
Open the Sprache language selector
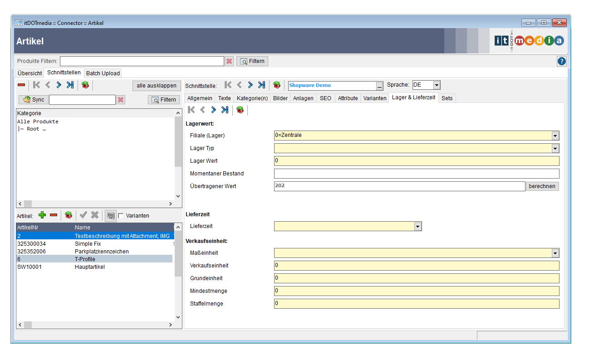coord(436,85)
